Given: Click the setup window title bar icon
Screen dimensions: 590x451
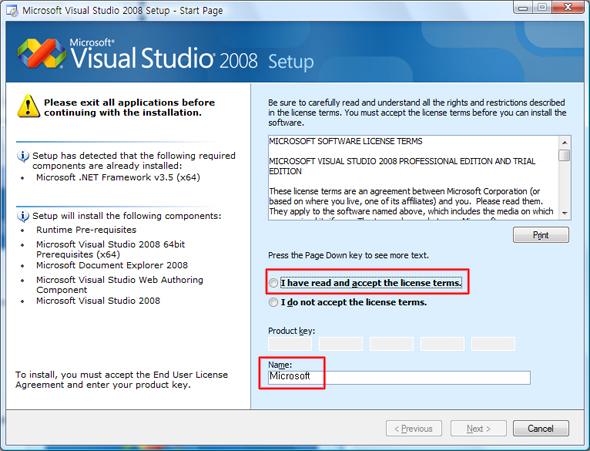Looking at the screenshot, I should (x=12, y=11).
